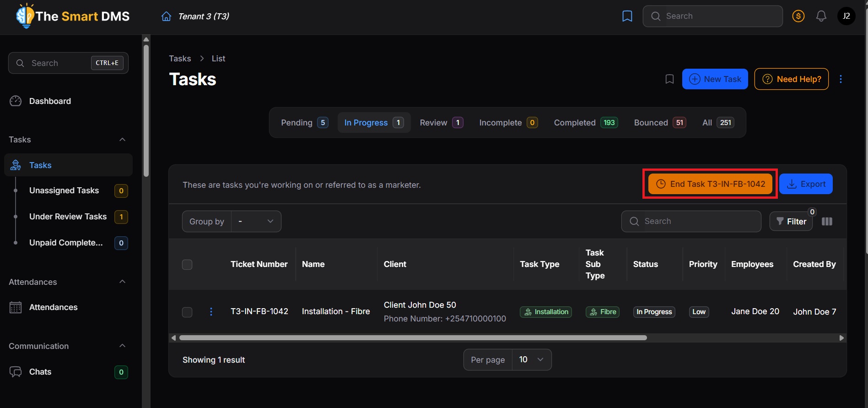The image size is (868, 408).
Task: Toggle table columns icon next to Filter
Action: [826, 222]
